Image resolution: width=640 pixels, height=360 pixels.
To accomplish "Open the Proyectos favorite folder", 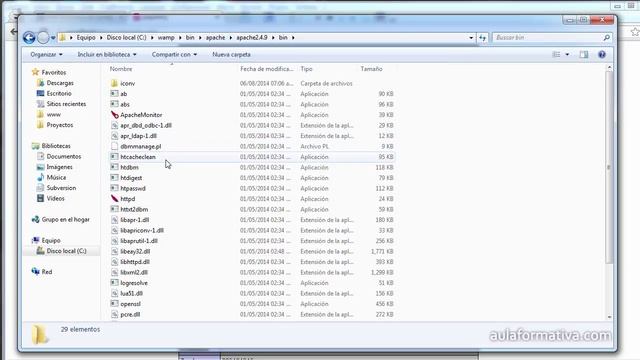I will click(x=60, y=125).
